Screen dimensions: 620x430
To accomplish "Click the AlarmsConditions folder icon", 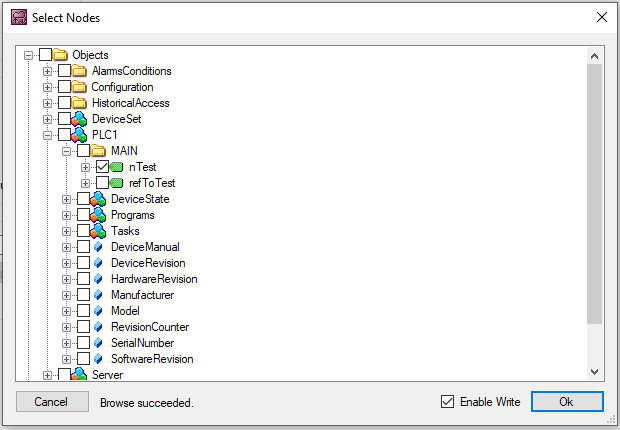I will tap(80, 71).
